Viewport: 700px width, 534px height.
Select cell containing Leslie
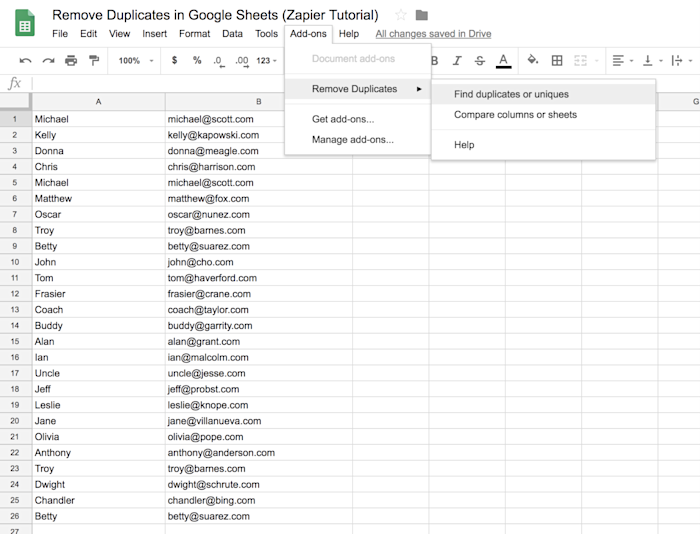point(98,405)
